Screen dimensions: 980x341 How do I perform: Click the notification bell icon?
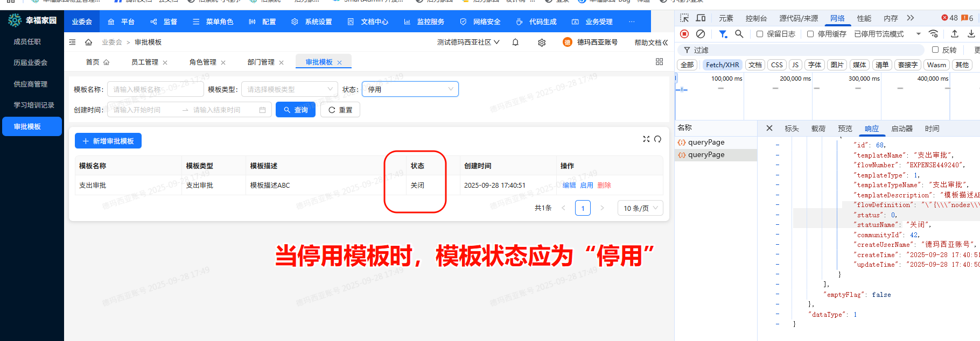point(515,42)
